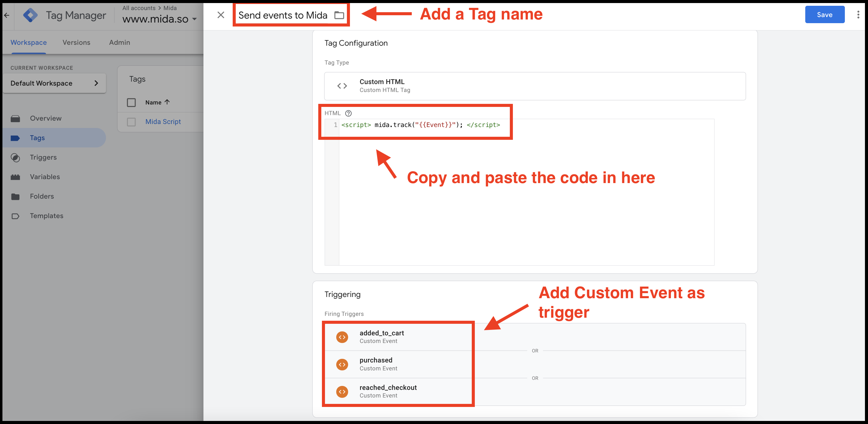
Task: Sort tags by Name column arrow
Action: click(167, 102)
